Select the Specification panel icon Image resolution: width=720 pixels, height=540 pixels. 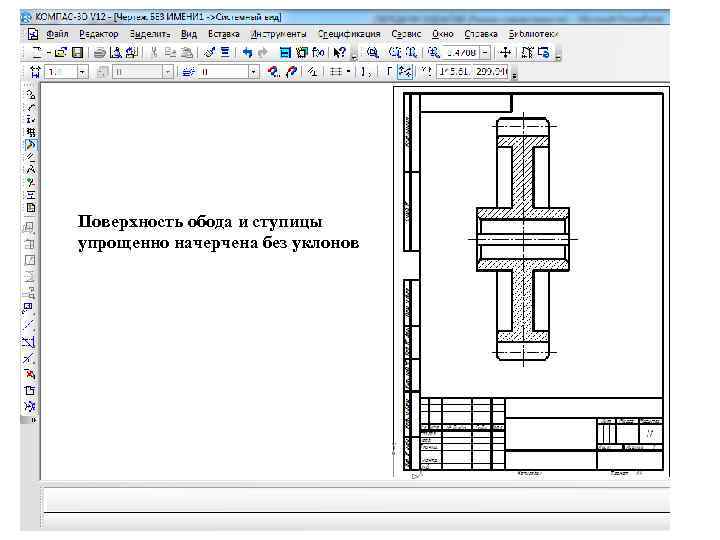coord(31,195)
